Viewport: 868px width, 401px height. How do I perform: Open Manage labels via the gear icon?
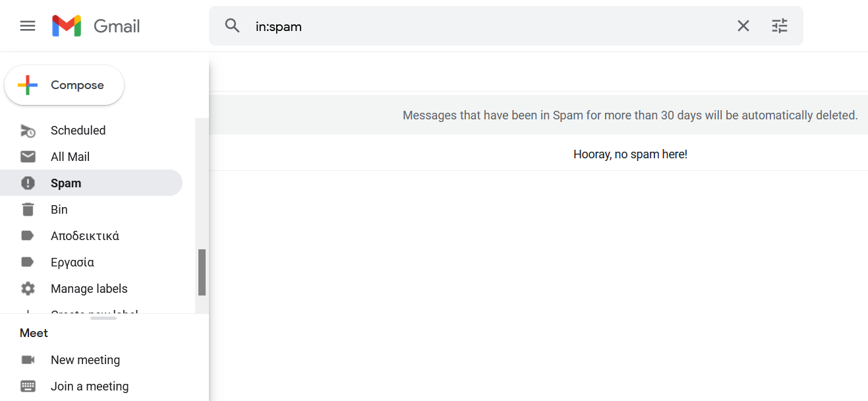[28, 288]
